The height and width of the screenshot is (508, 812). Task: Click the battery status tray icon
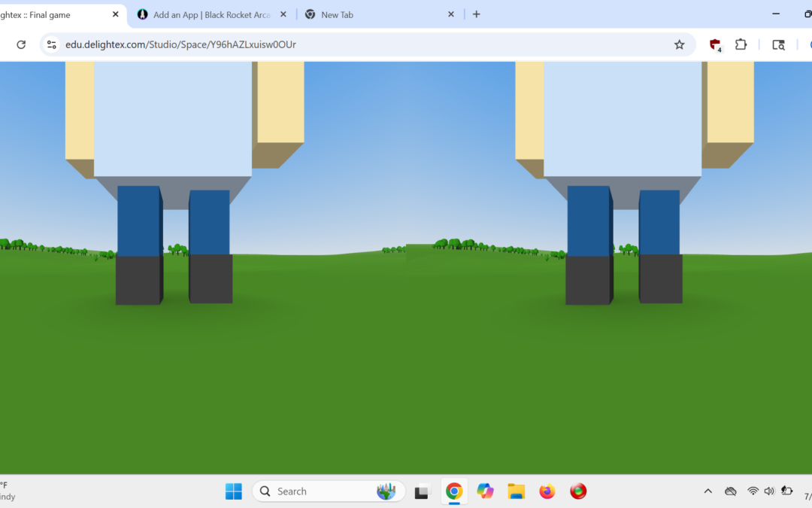(786, 491)
